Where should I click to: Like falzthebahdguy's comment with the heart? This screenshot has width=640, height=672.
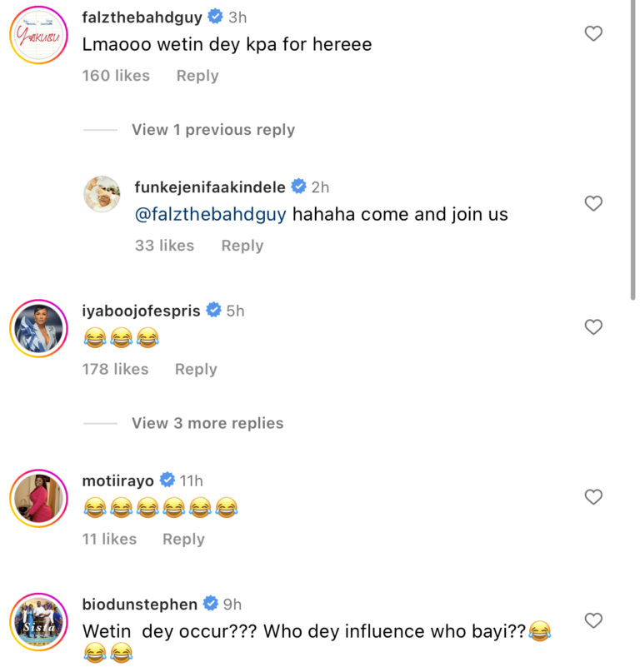[x=593, y=34]
